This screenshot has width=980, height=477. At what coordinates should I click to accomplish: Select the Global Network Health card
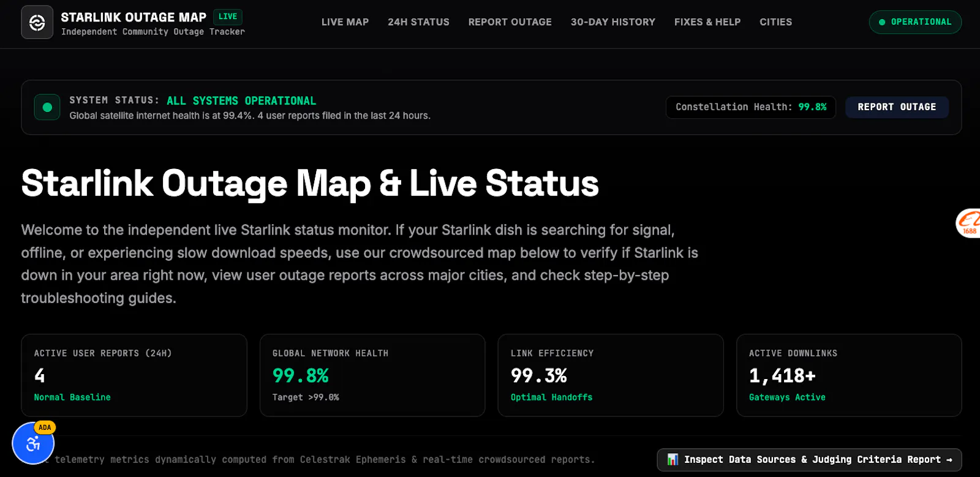click(x=372, y=375)
